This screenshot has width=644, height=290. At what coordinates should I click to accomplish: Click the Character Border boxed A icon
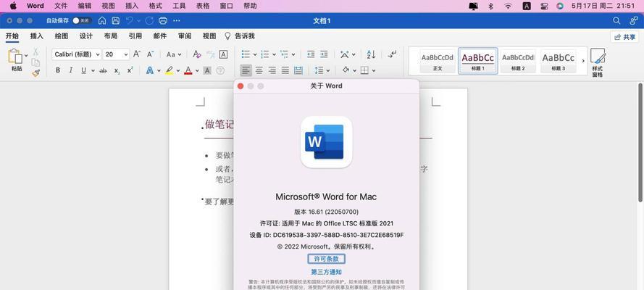(x=223, y=54)
